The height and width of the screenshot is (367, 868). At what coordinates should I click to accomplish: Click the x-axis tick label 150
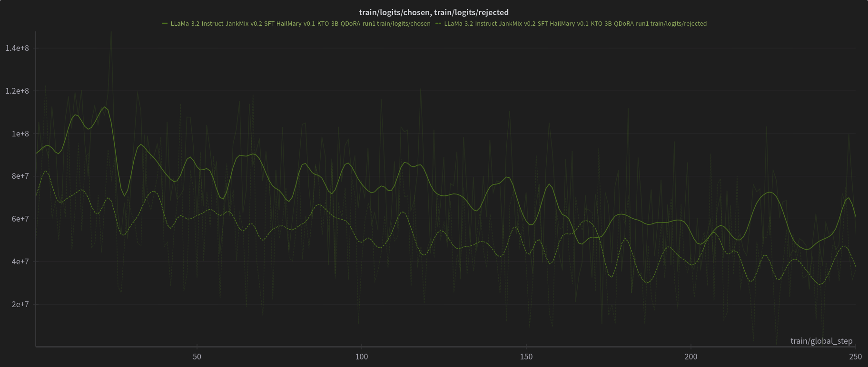[x=526, y=357]
